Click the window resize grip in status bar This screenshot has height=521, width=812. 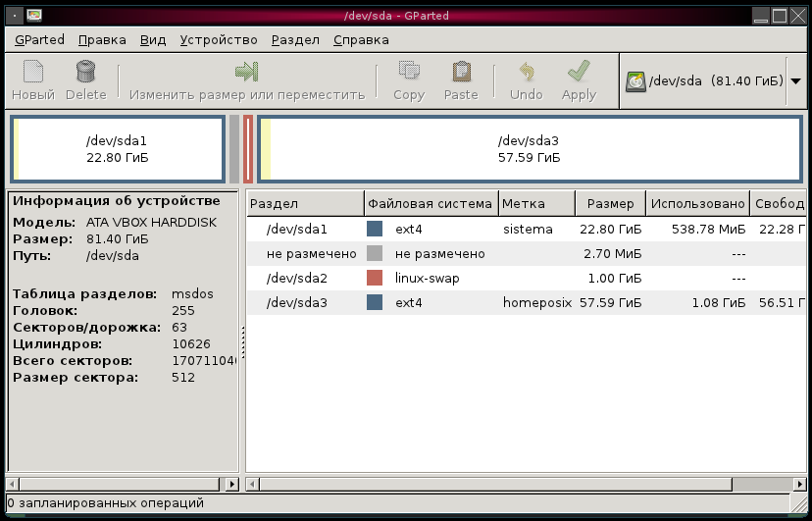(x=798, y=503)
